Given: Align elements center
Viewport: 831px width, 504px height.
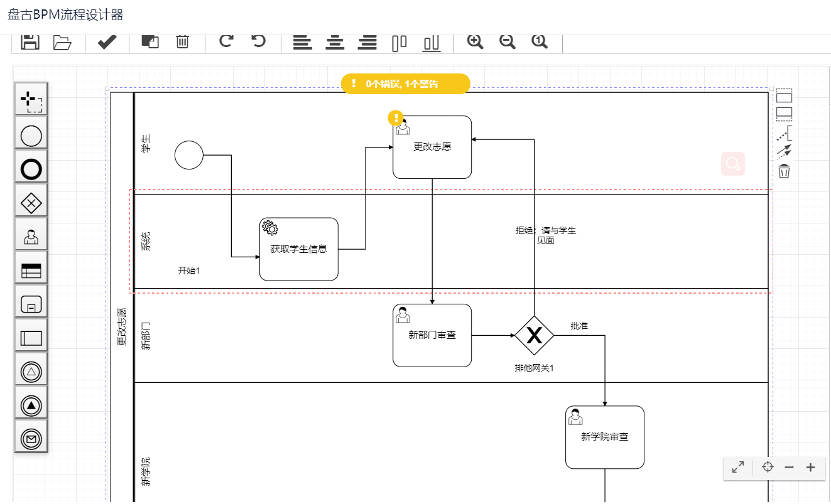Looking at the screenshot, I should (335, 43).
